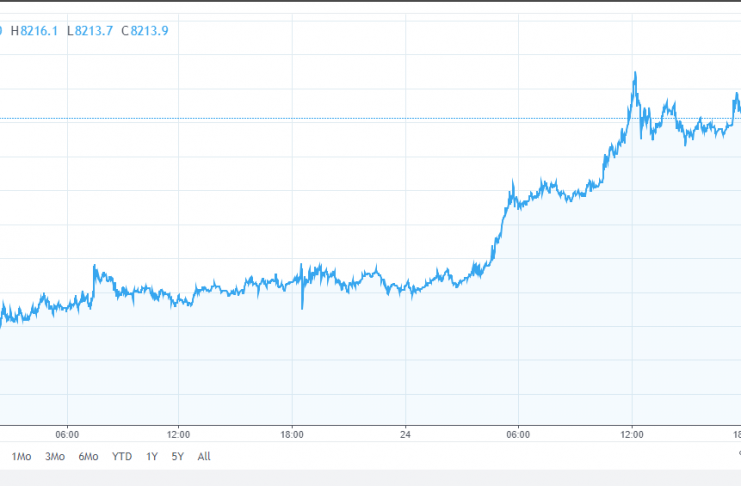Select the 1Y time range
Viewport: 741px width, 486px height.
(152, 456)
